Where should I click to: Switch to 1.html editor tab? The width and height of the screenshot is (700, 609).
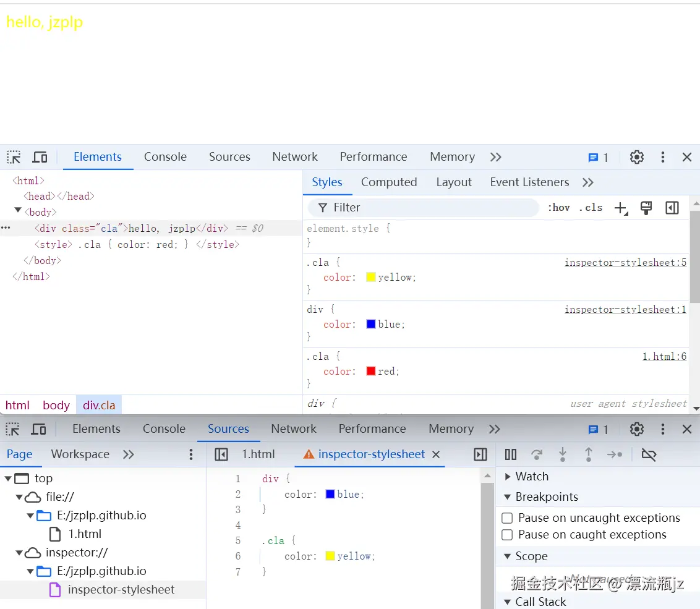click(x=258, y=454)
